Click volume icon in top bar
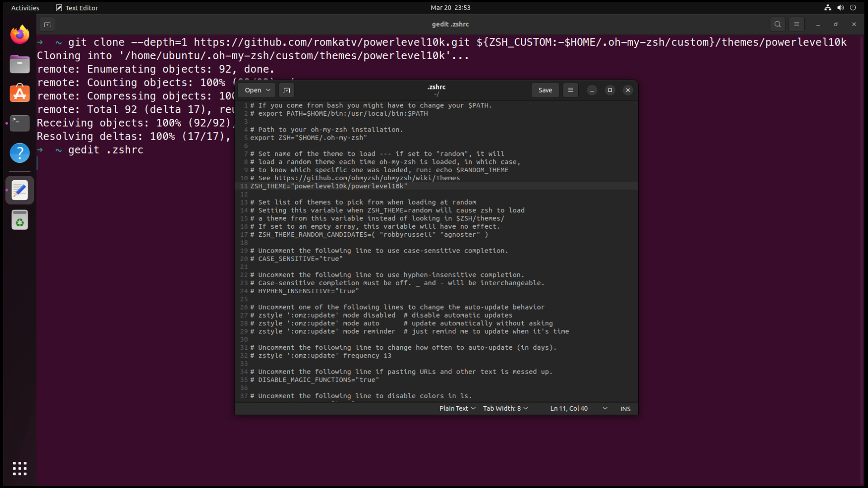The width and height of the screenshot is (868, 488). click(x=840, y=8)
